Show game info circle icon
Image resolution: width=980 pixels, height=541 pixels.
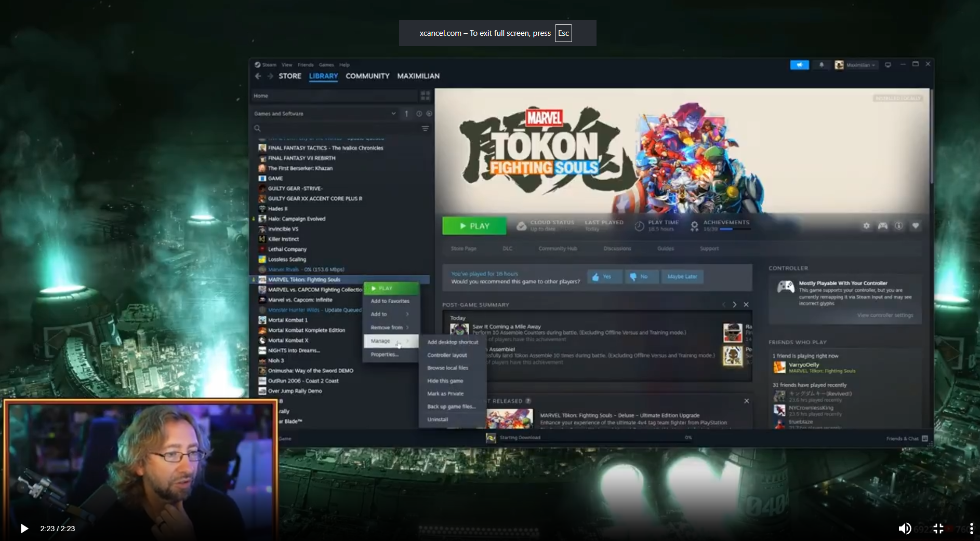coord(899,226)
